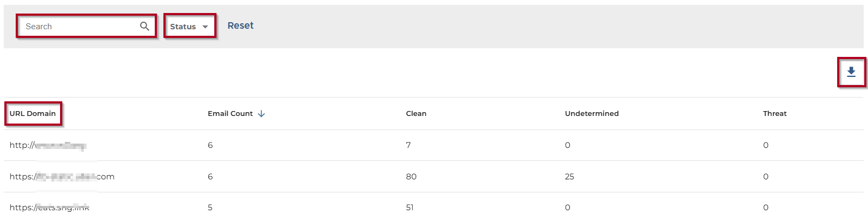868x220 pixels.
Task: Click the Clean count of 80
Action: click(x=411, y=177)
